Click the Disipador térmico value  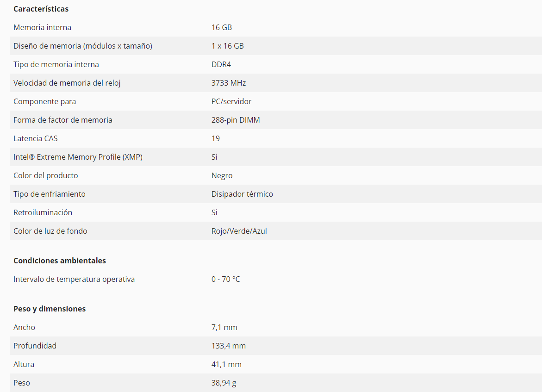coord(242,194)
